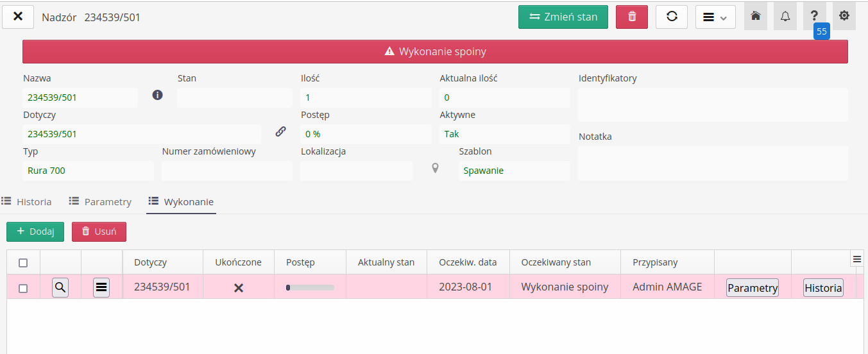Toggle the select-all checkbox in table header
This screenshot has height=354, width=868.
click(23, 263)
